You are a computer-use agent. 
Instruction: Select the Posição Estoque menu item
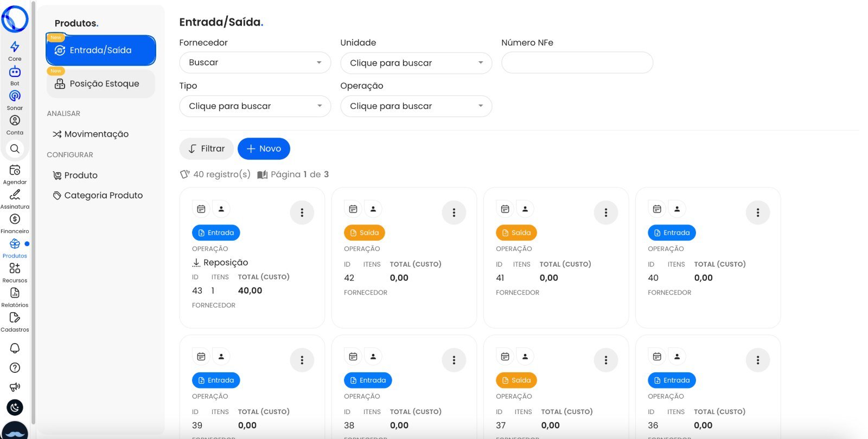[101, 83]
